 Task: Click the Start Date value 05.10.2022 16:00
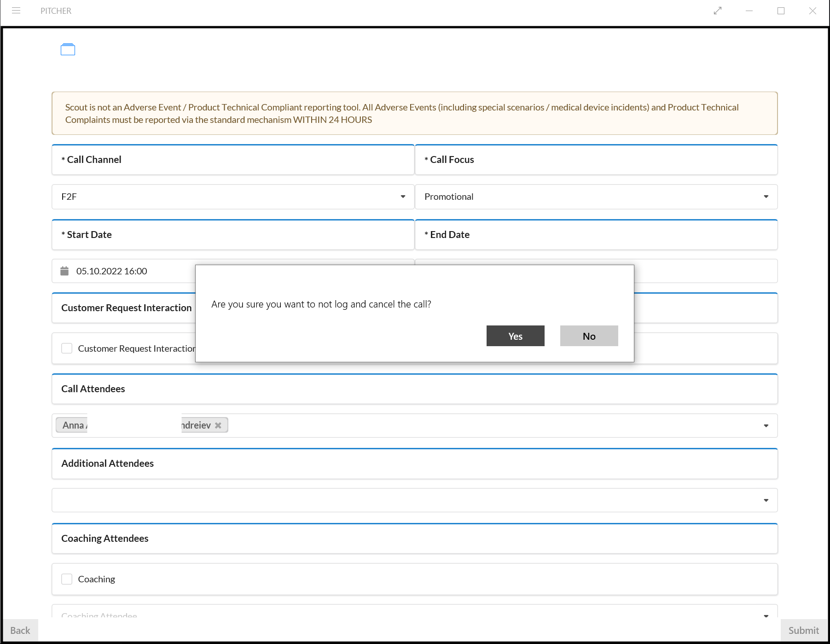pos(111,271)
